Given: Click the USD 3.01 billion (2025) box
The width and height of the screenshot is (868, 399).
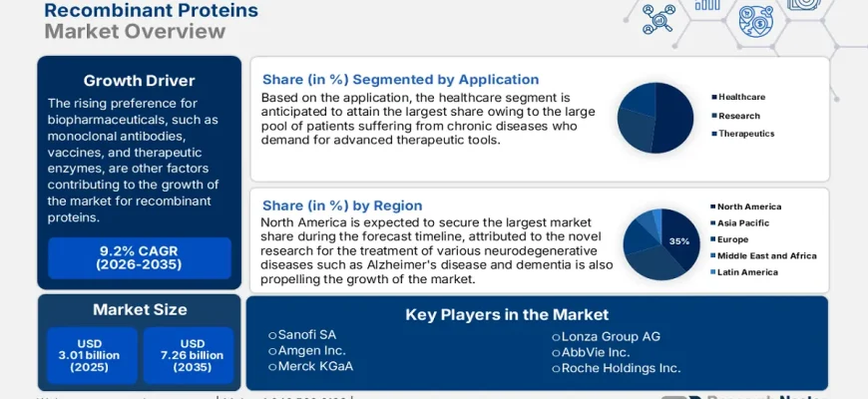Looking at the screenshot, I should (89, 355).
